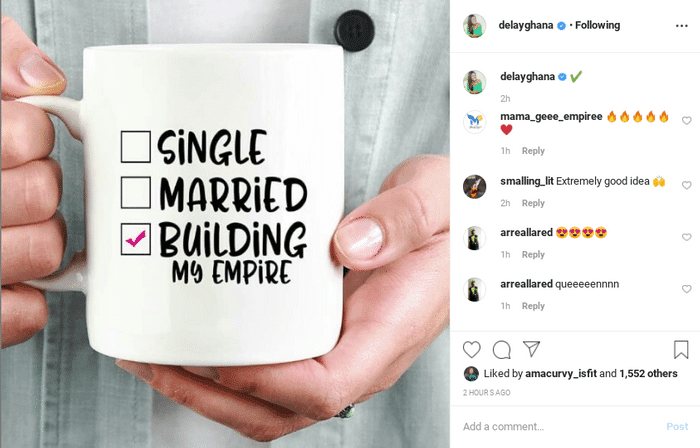
Task: Save post with the bookmark icon
Action: pyautogui.click(x=681, y=350)
